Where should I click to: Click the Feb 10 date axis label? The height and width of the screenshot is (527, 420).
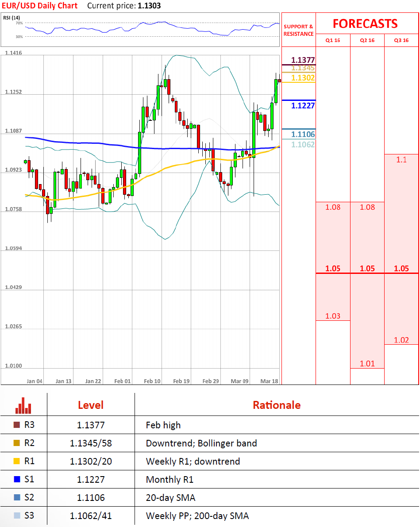click(x=152, y=381)
